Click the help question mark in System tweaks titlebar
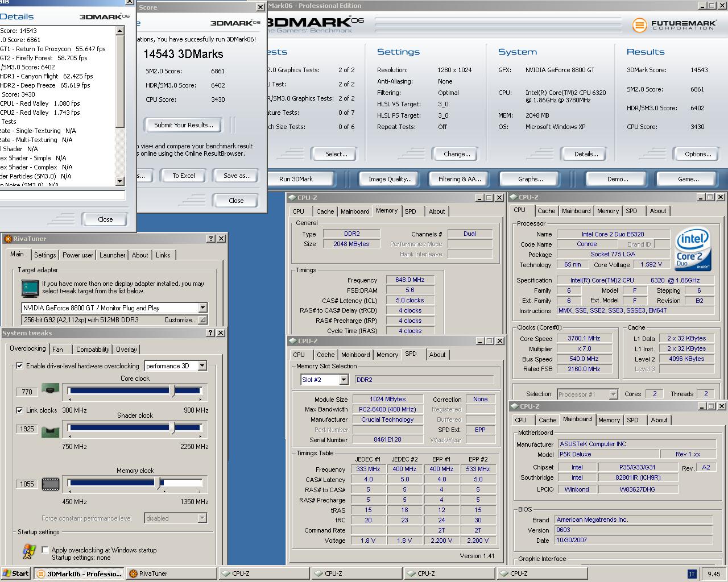Image resolution: width=728 pixels, height=582 pixels. click(x=211, y=333)
